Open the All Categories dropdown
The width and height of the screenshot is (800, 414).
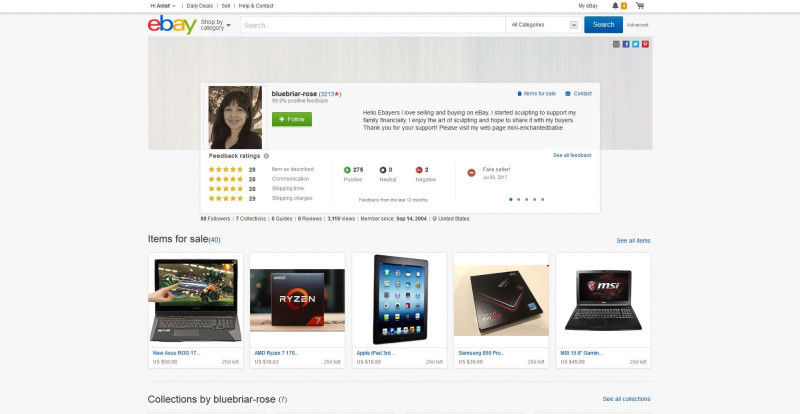(x=544, y=25)
